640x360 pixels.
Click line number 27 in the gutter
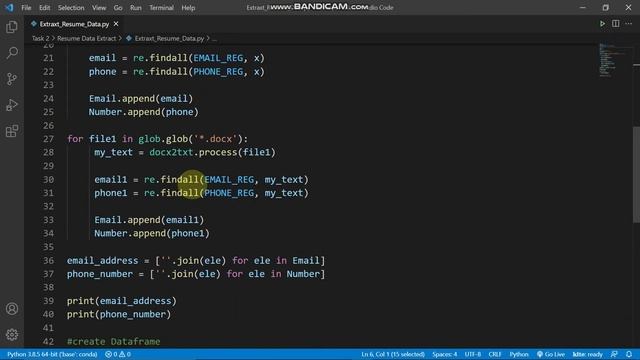pos(48,139)
